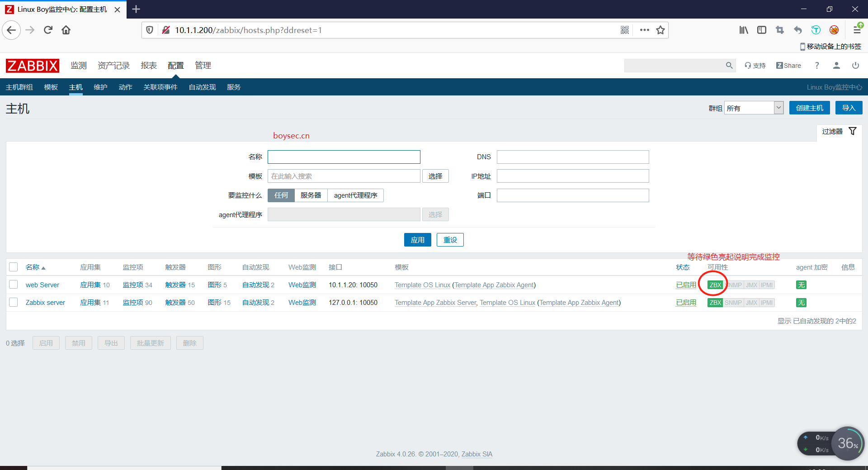Image resolution: width=868 pixels, height=470 pixels.
Task: Open the 监测 menu
Action: (79, 66)
